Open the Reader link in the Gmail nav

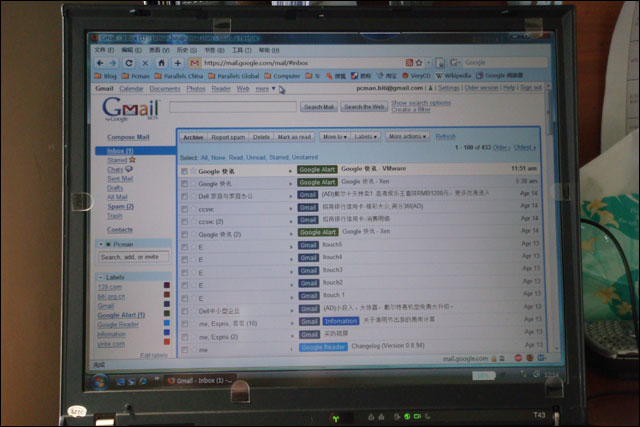tap(221, 89)
